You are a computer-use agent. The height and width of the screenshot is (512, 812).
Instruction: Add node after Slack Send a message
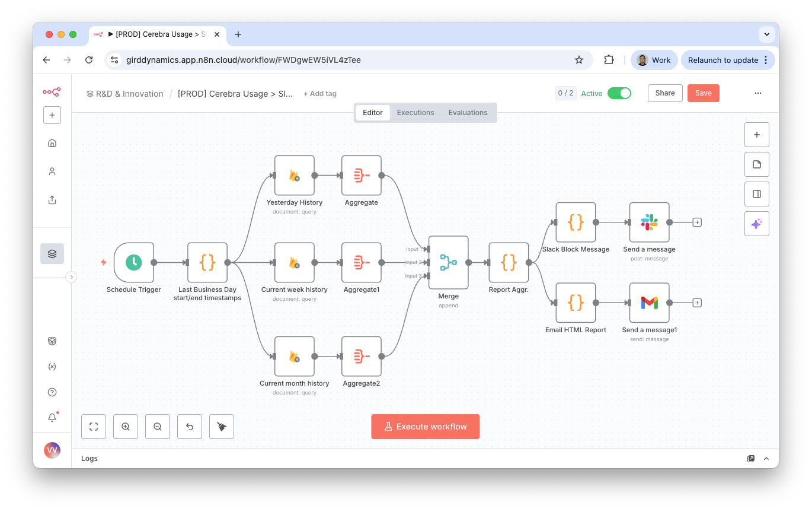pyautogui.click(x=697, y=222)
